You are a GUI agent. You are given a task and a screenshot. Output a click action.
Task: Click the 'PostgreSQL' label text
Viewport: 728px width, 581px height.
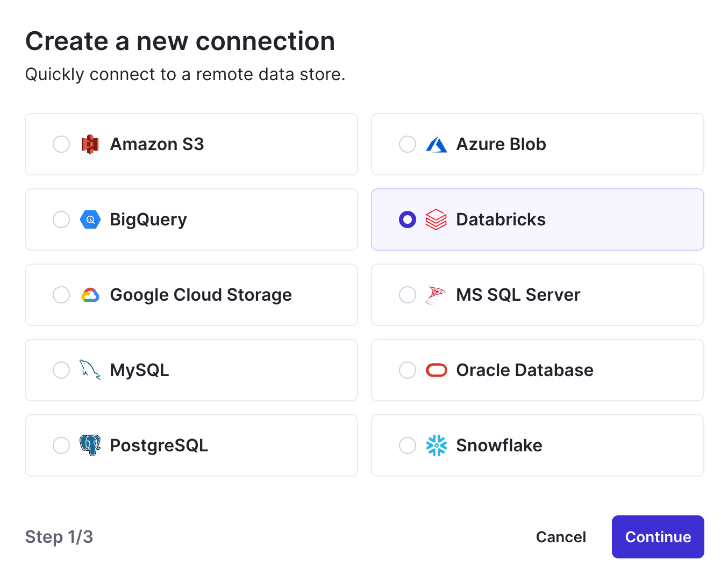pos(159,446)
